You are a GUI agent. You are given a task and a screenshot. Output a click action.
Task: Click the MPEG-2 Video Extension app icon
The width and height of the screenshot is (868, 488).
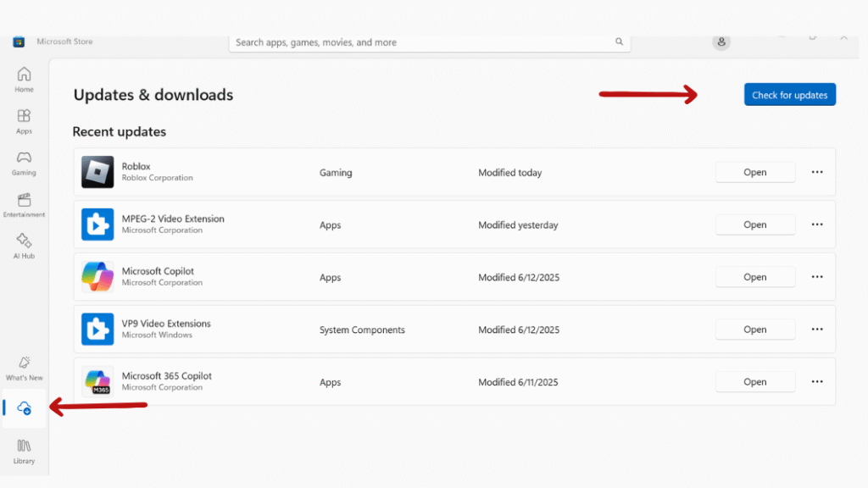coord(97,224)
